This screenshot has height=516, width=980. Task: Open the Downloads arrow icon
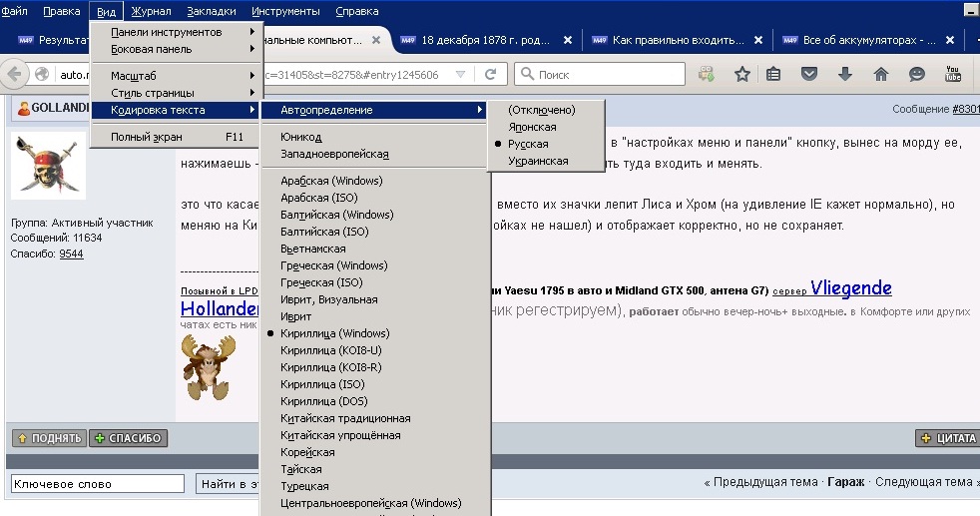845,74
